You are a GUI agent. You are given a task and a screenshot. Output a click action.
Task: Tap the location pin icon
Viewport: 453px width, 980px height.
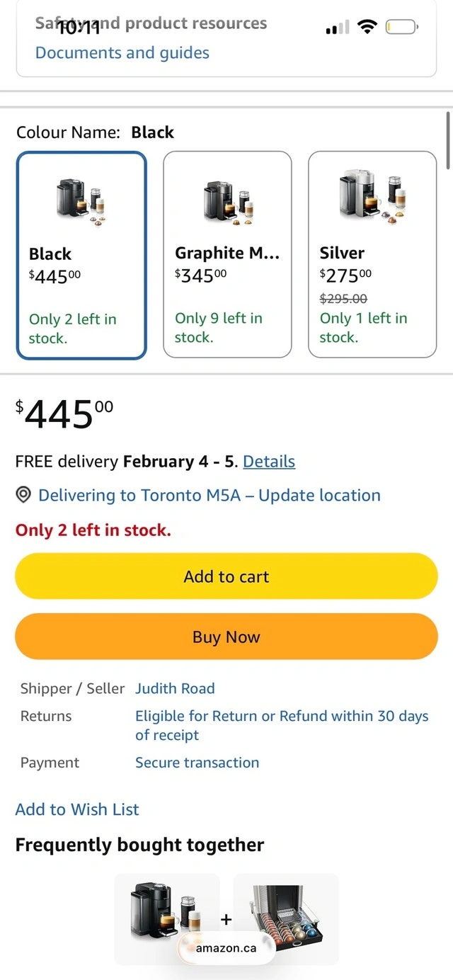23,496
